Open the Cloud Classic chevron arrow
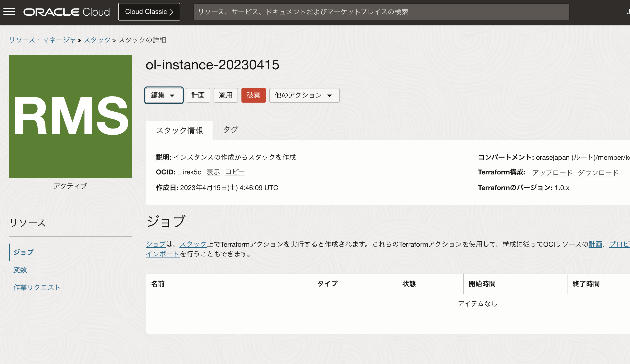The image size is (630, 364). [172, 11]
